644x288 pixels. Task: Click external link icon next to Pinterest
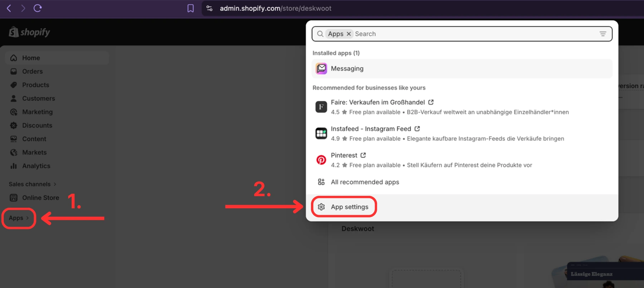pyautogui.click(x=363, y=155)
